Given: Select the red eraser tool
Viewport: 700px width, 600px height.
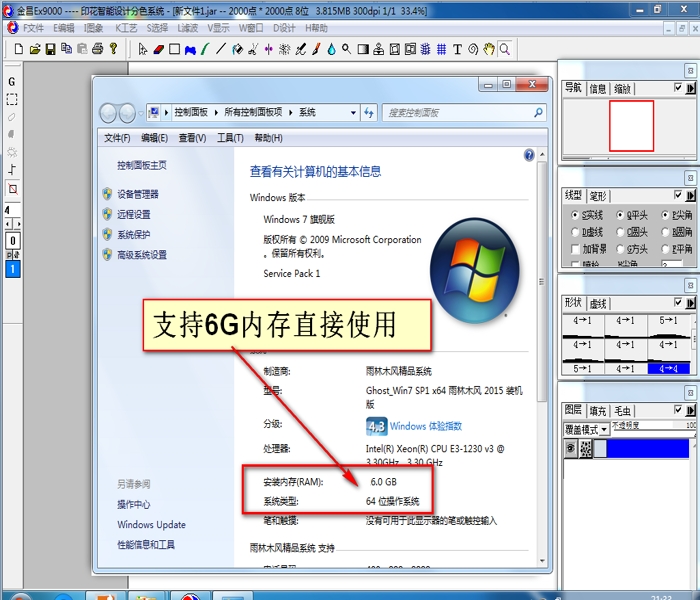Looking at the screenshot, I should 158,49.
